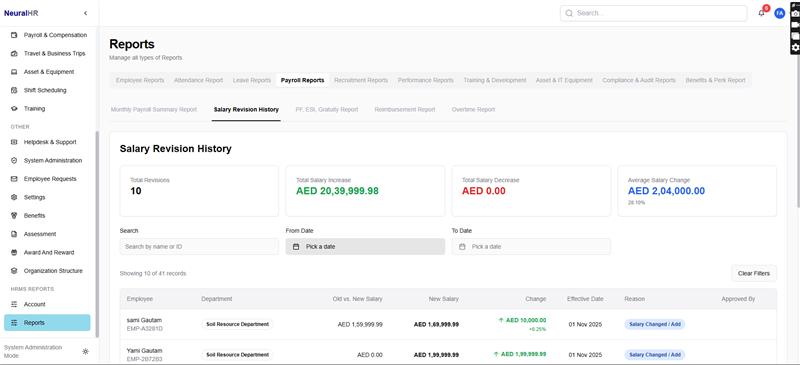
Task: Open the From Date picker
Action: (x=365, y=247)
